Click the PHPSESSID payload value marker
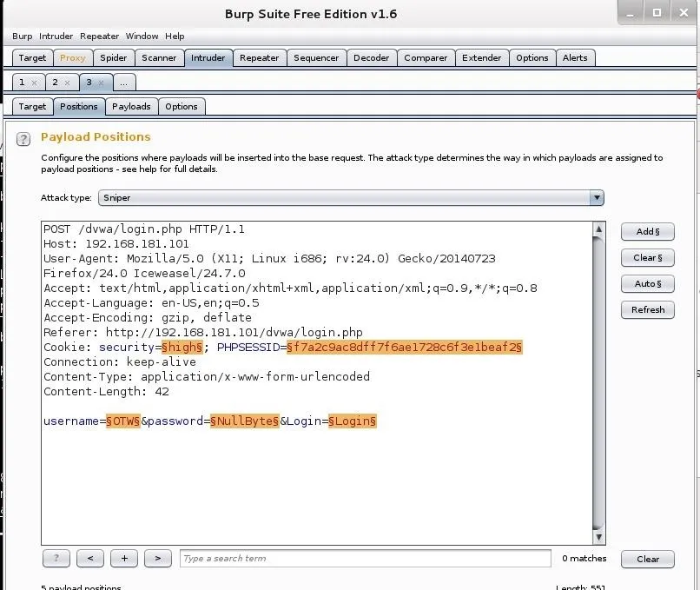This screenshot has width=700, height=590. (404, 347)
